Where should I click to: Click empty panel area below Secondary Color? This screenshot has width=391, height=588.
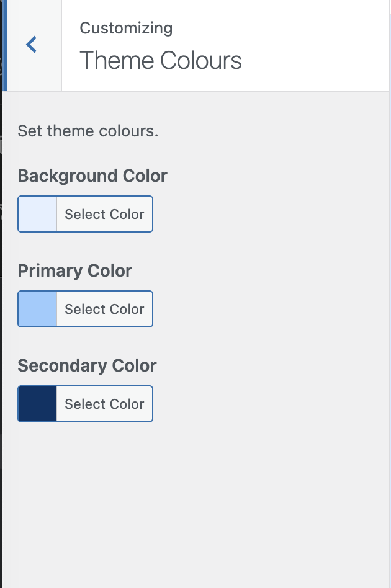(199, 502)
